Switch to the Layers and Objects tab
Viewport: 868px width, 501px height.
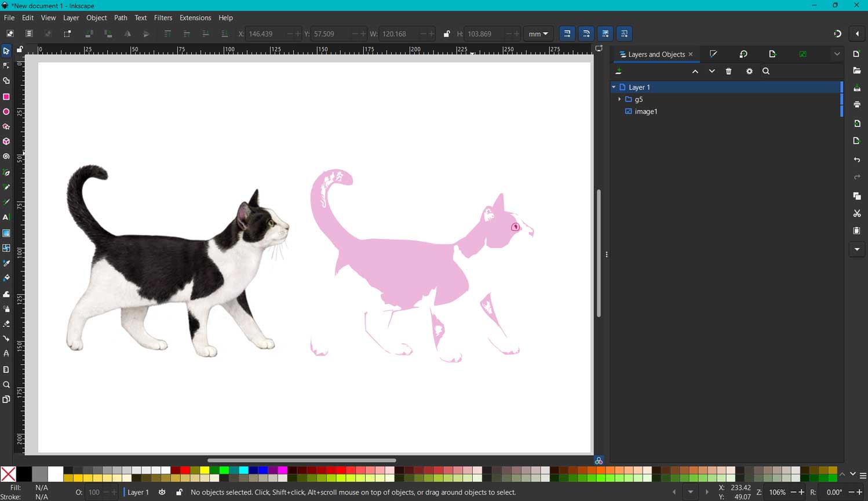point(655,54)
